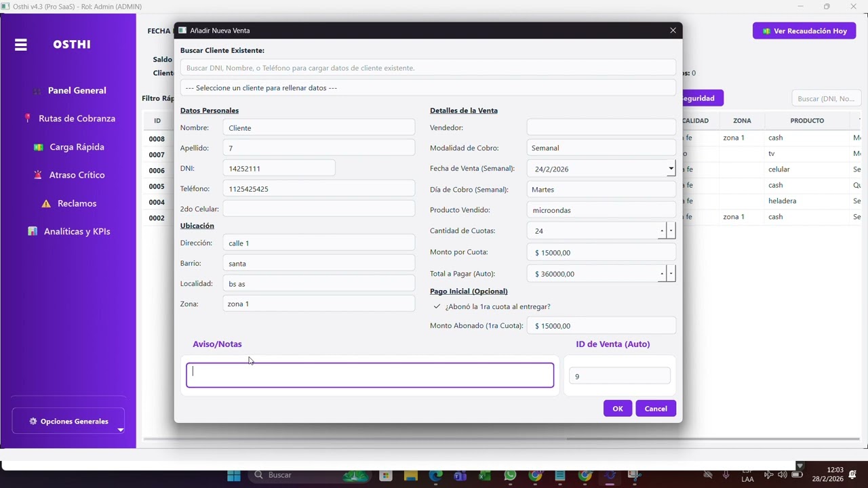Image resolution: width=868 pixels, height=488 pixels.
Task: Open Microsoft Teams from the taskbar
Action: click(x=460, y=476)
